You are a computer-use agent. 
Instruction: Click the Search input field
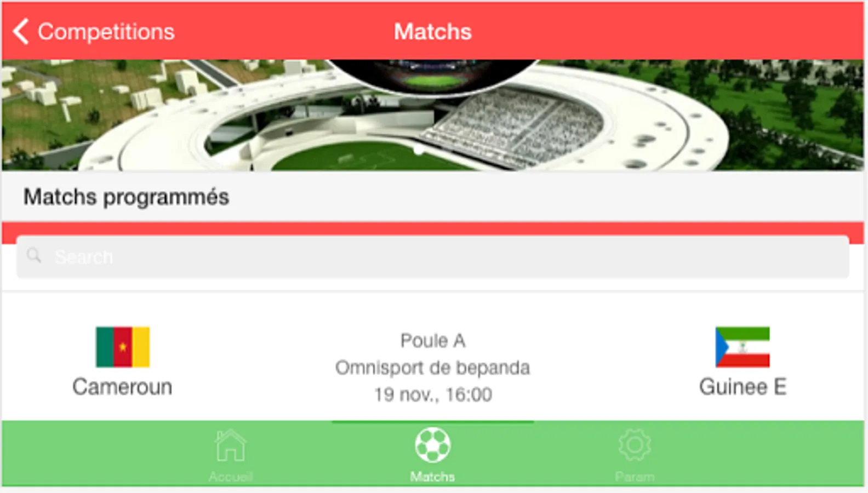coord(432,257)
